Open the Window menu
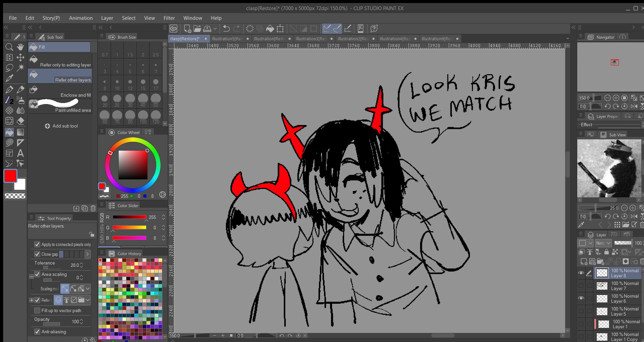The width and height of the screenshot is (644, 342). [x=193, y=18]
